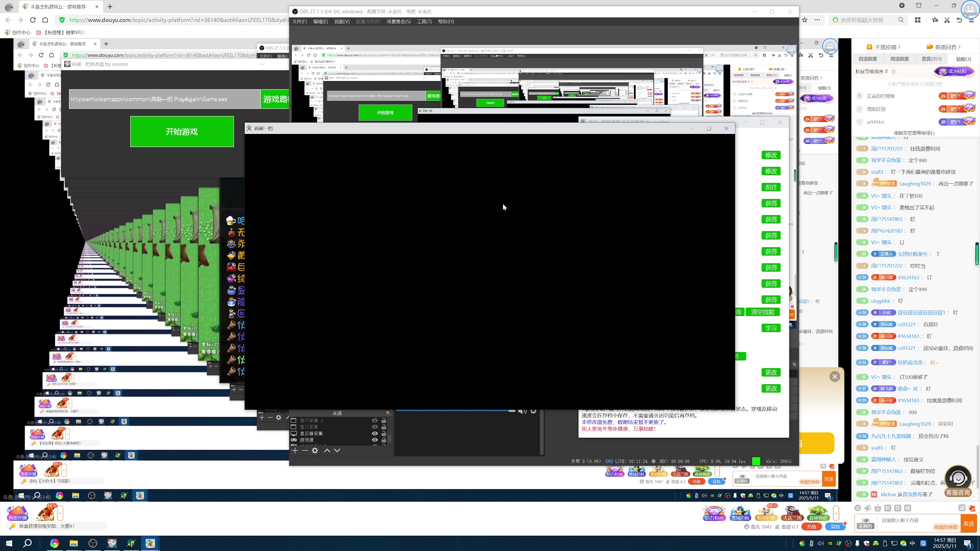Screen dimensions: 980x551
Task: Pop out the OBS 来源 dock
Action: (x=388, y=413)
